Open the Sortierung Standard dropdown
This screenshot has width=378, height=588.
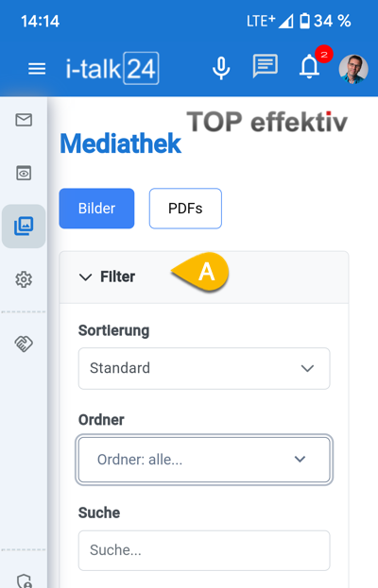[204, 368]
